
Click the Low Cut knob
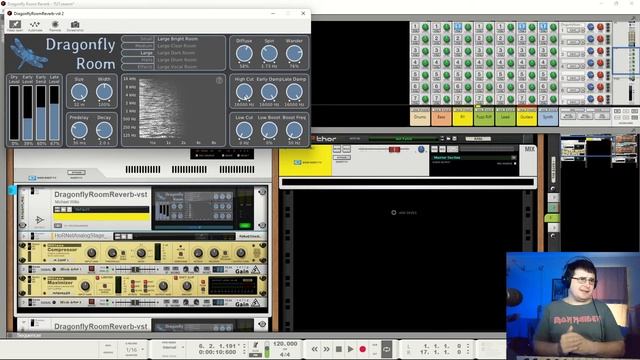244,130
